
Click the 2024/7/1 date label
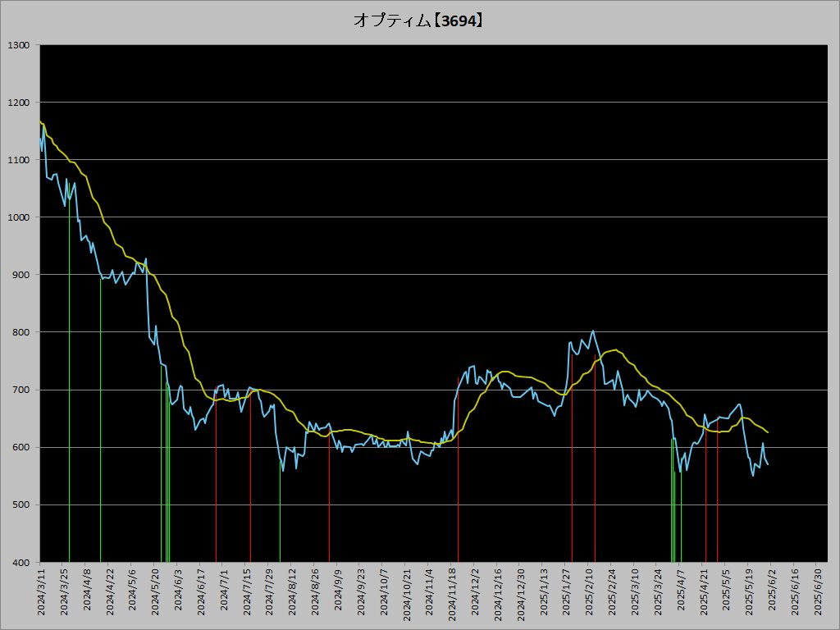click(x=224, y=588)
